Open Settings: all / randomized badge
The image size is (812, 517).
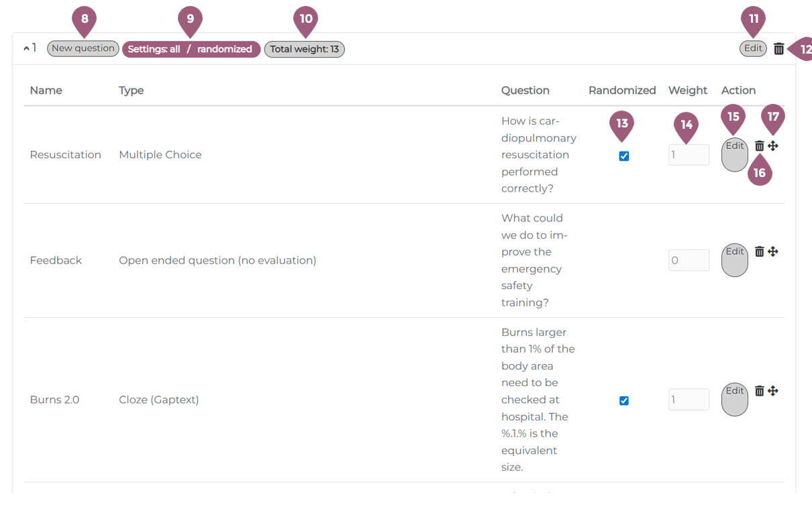pos(191,49)
